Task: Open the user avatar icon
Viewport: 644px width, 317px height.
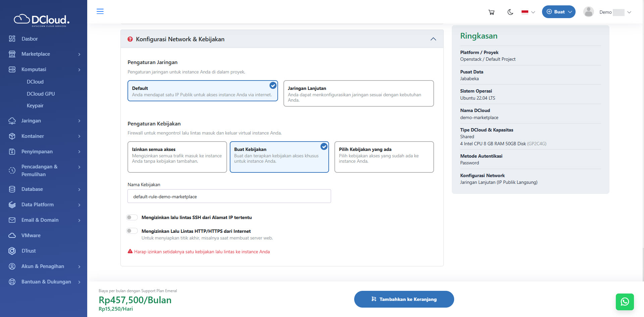Action: coord(588,12)
